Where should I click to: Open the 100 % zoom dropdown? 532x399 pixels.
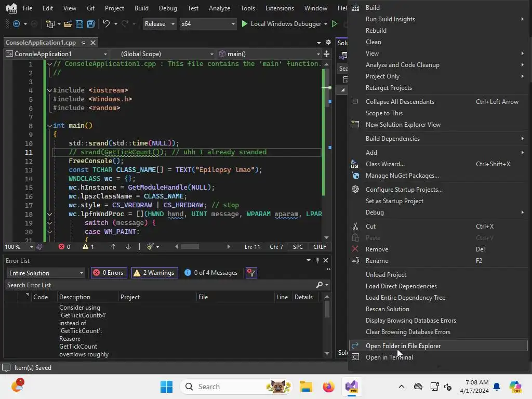pos(19,247)
